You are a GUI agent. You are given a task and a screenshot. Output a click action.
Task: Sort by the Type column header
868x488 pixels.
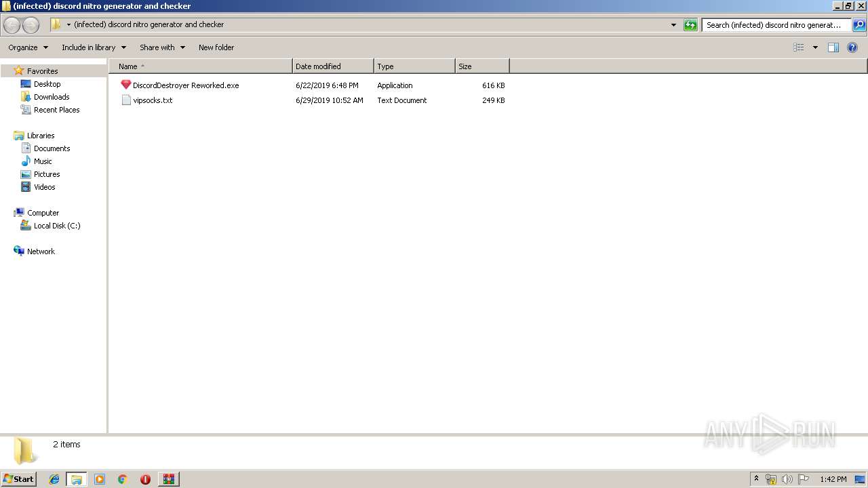pyautogui.click(x=414, y=66)
